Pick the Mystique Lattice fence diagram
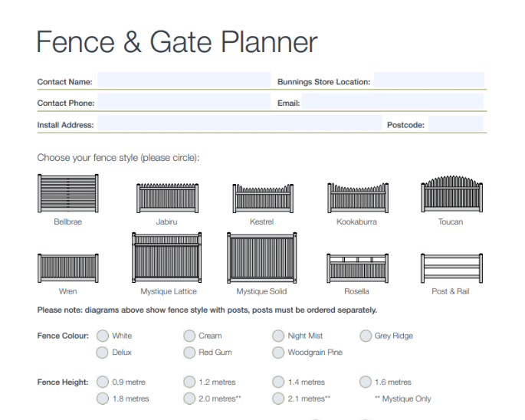Viewport: 525px width, 420px height. tap(169, 259)
